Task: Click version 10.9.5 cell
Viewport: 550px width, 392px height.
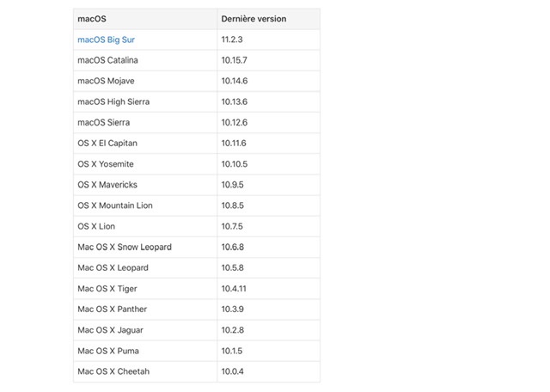Action: point(232,185)
